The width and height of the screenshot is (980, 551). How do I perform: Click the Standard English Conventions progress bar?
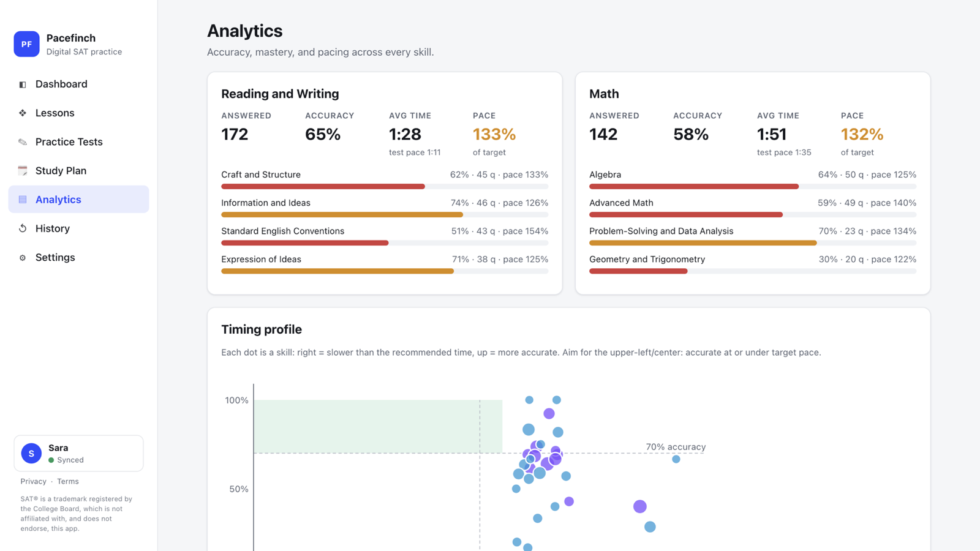click(x=385, y=242)
